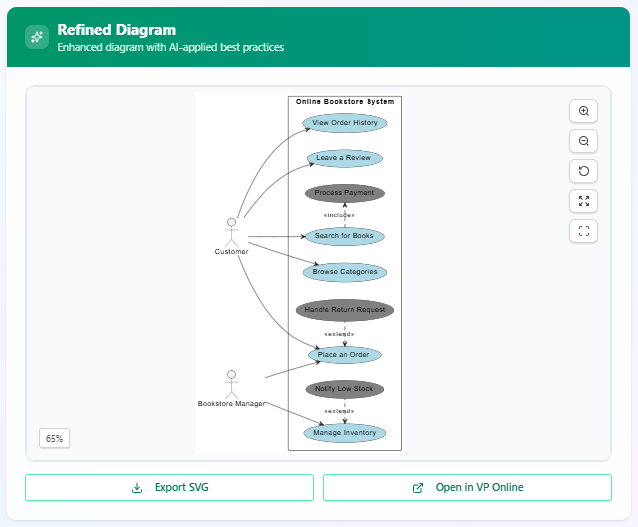The height and width of the screenshot is (527, 638).
Task: Click the Leave a Review use case
Action: [x=345, y=158]
